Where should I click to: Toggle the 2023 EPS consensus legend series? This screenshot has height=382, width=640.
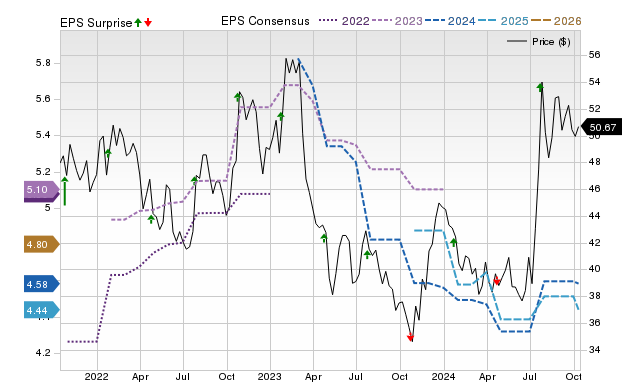point(397,21)
